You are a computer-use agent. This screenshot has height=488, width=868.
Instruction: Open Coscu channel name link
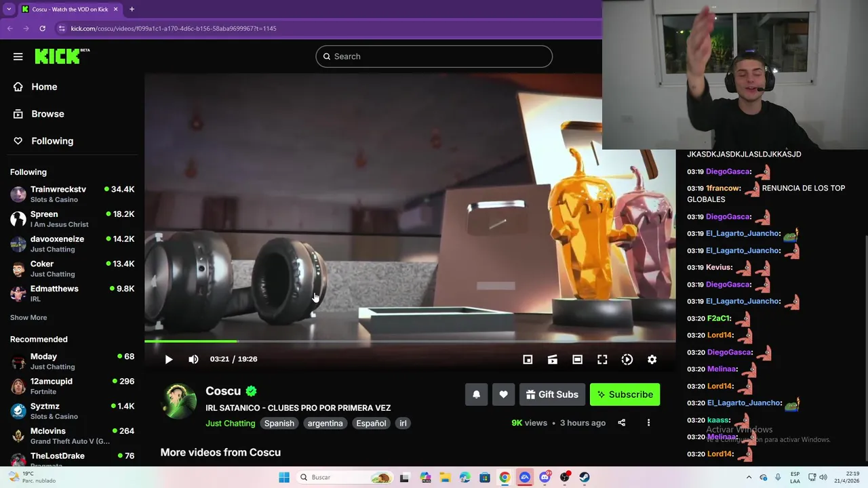(x=223, y=391)
